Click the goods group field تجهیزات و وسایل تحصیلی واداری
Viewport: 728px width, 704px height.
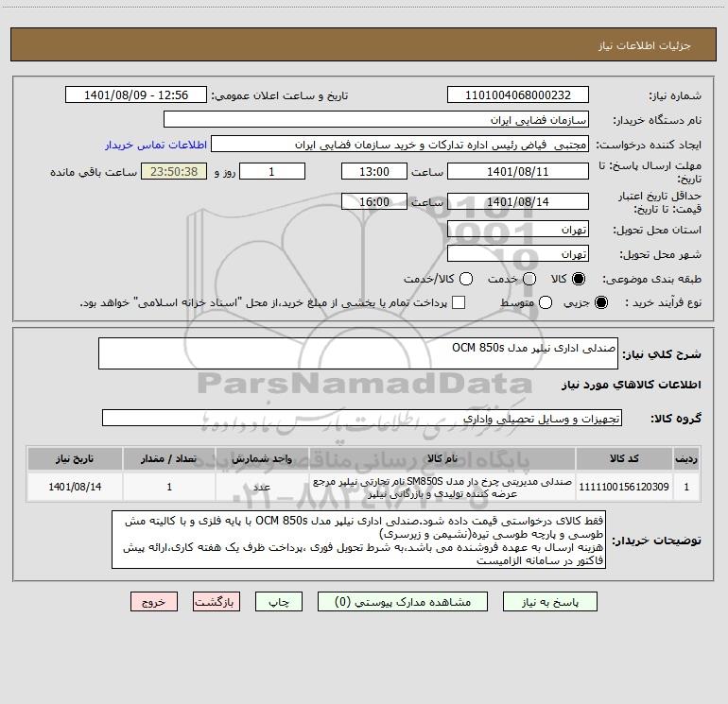click(x=362, y=418)
